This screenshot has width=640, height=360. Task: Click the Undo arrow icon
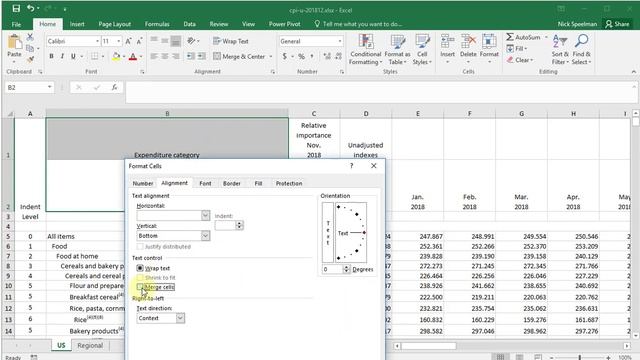(x=31, y=9)
